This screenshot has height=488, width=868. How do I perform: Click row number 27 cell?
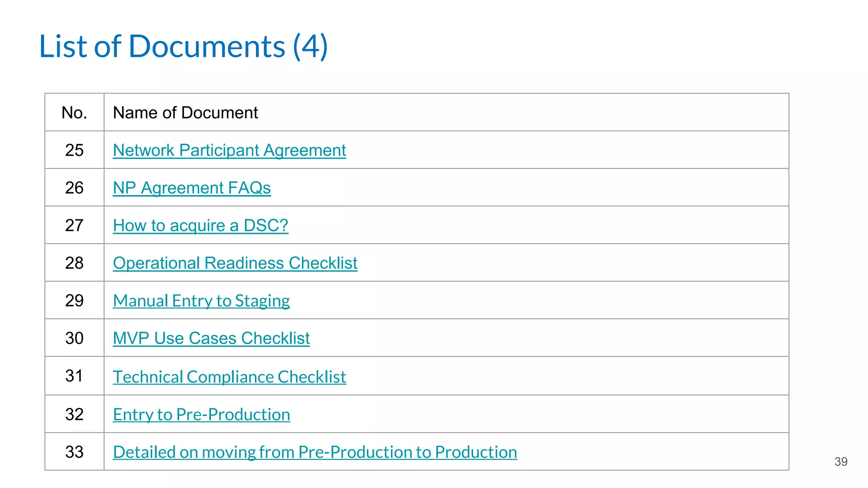[74, 225]
